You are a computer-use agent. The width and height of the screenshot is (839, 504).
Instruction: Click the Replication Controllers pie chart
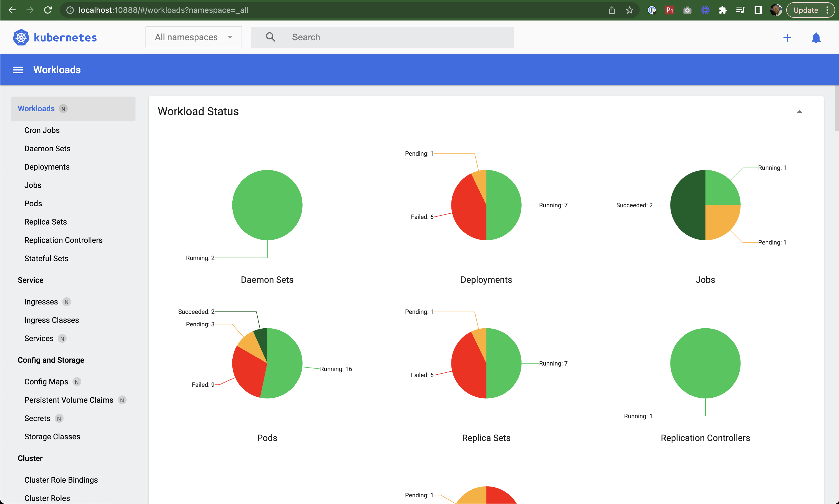point(705,363)
